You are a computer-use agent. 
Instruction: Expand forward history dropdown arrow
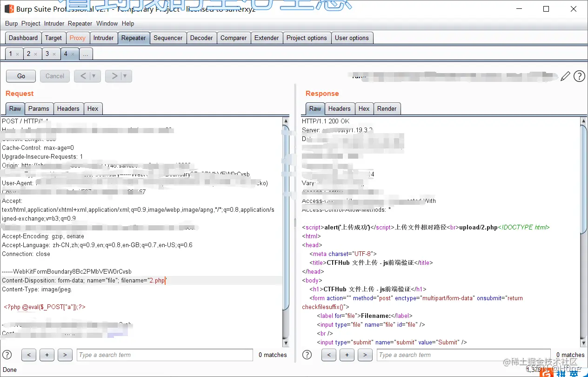pos(126,76)
